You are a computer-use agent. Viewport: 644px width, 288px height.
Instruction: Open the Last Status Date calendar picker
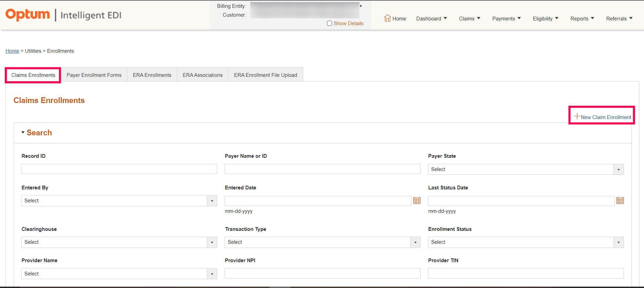click(x=620, y=201)
